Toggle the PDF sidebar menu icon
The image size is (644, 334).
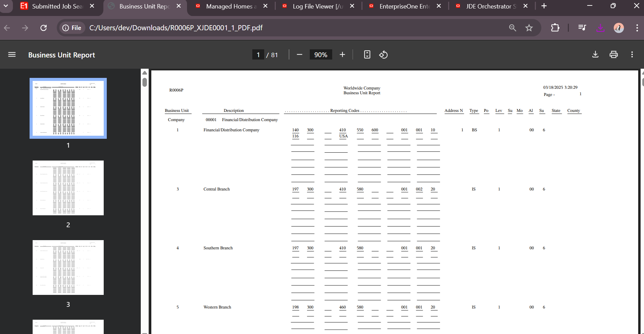pos(12,55)
